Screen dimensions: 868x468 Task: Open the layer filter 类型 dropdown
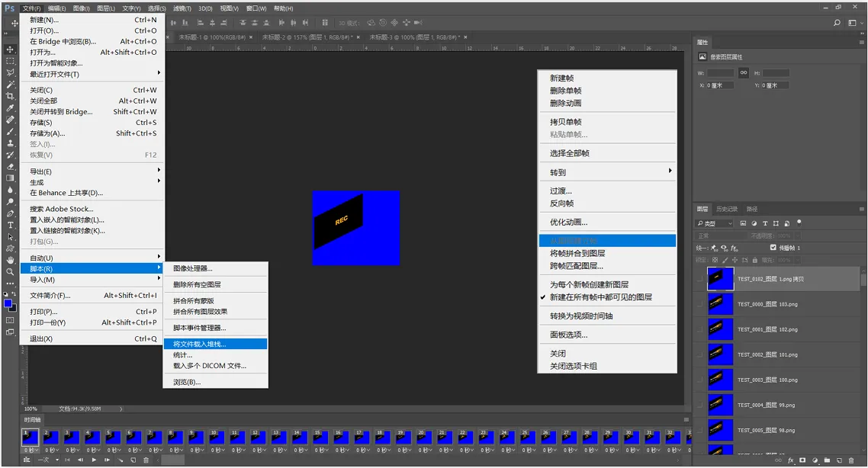pyautogui.click(x=714, y=223)
